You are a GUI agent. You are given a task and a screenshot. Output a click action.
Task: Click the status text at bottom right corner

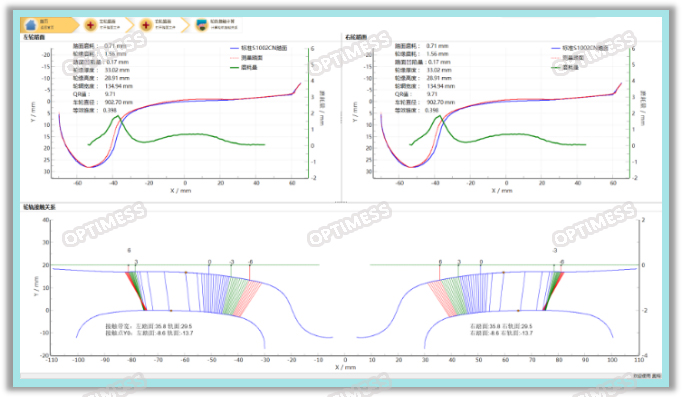pos(647,376)
